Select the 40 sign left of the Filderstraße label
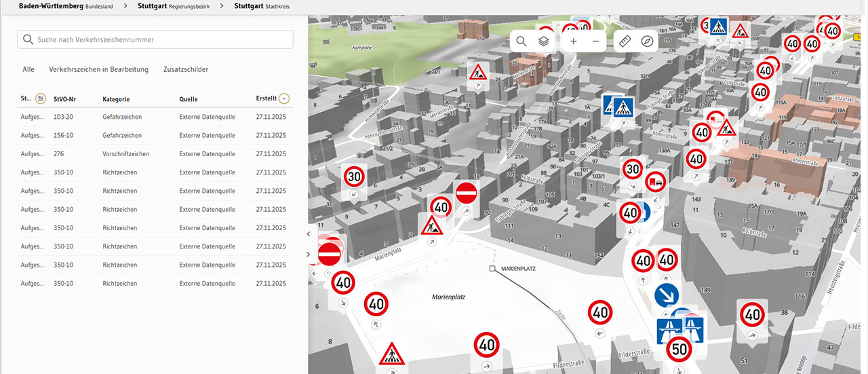This screenshot has width=868, height=374. pyautogui.click(x=487, y=345)
